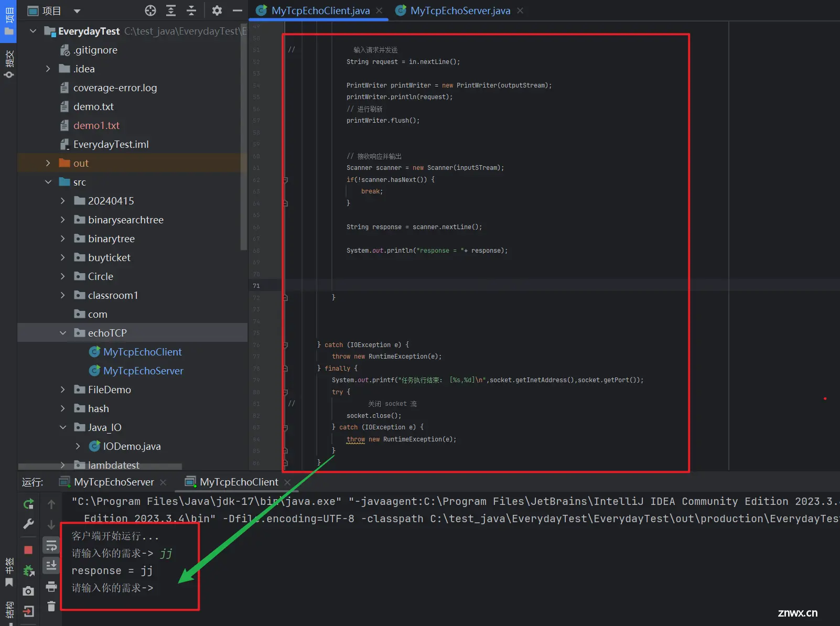Select EverydayTest.iml file
The image size is (840, 626).
pyautogui.click(x=111, y=144)
